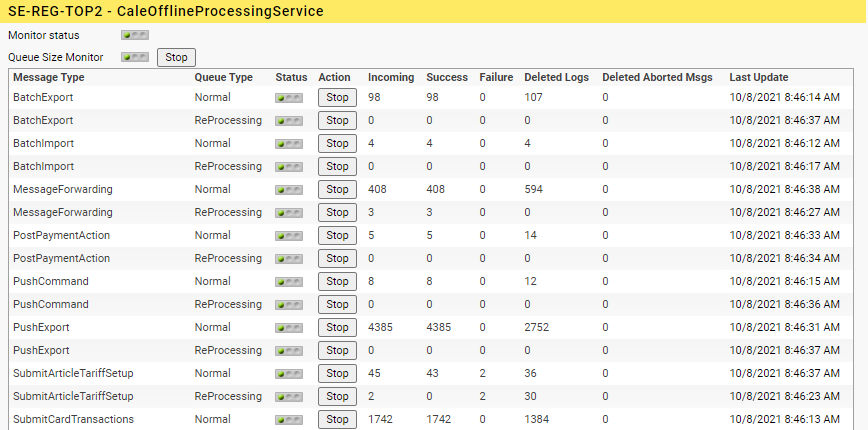The width and height of the screenshot is (868, 430).
Task: Click status light for BatchExport ReProcessing
Action: [x=289, y=121]
